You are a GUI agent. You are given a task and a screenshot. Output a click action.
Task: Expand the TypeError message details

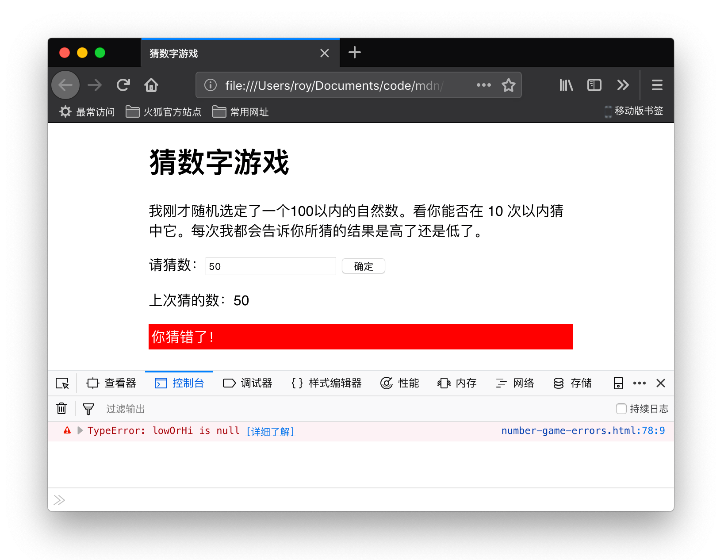click(80, 430)
